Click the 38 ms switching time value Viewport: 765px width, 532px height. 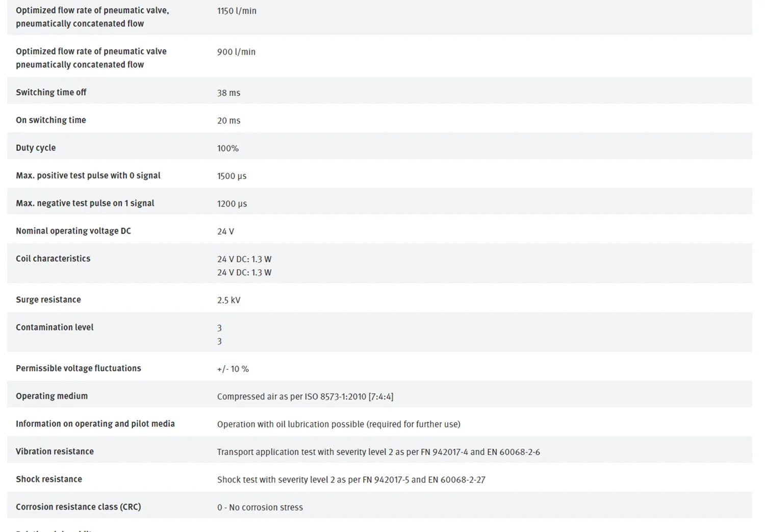point(228,93)
